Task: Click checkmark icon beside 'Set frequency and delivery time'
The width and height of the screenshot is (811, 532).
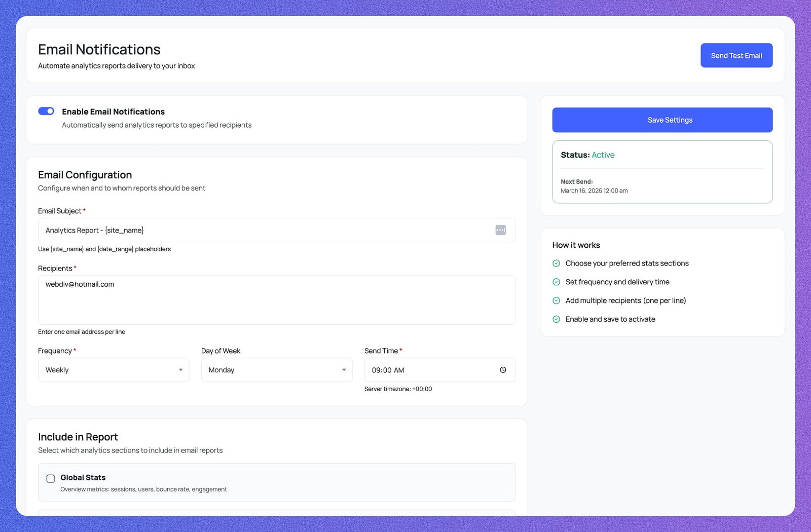Action: pyautogui.click(x=556, y=282)
